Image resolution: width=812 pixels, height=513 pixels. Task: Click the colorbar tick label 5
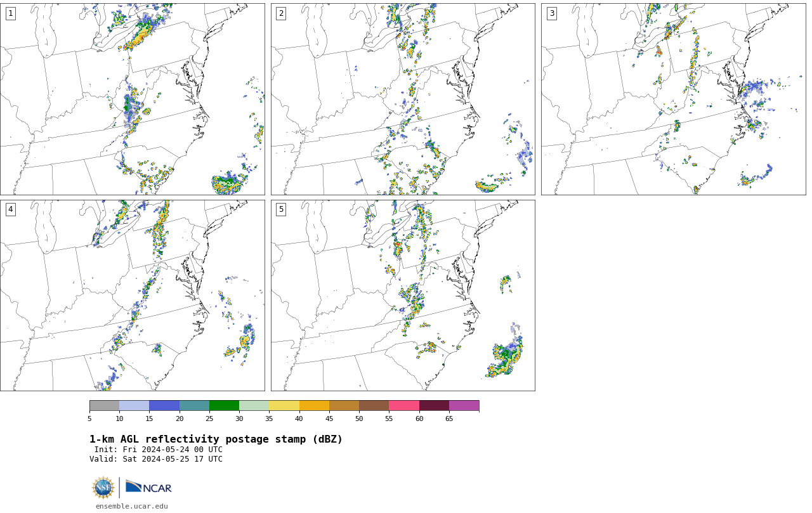pyautogui.click(x=89, y=419)
